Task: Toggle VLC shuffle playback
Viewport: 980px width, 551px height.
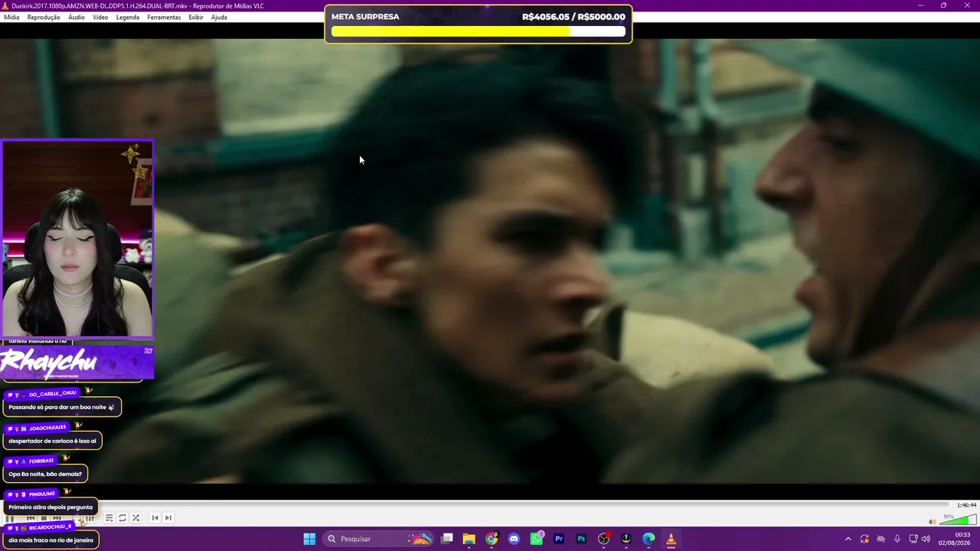Action: pos(136,518)
